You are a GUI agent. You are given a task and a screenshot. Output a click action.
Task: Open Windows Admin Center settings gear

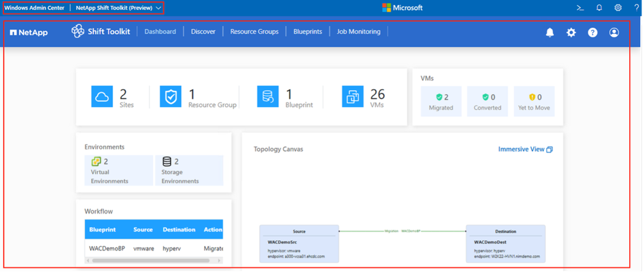(x=618, y=8)
